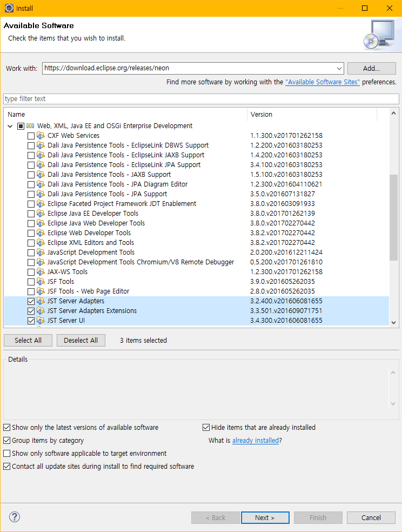The image size is (402, 532).
Task: Uncheck the JST Server UI checkbox
Action: pos(31,321)
